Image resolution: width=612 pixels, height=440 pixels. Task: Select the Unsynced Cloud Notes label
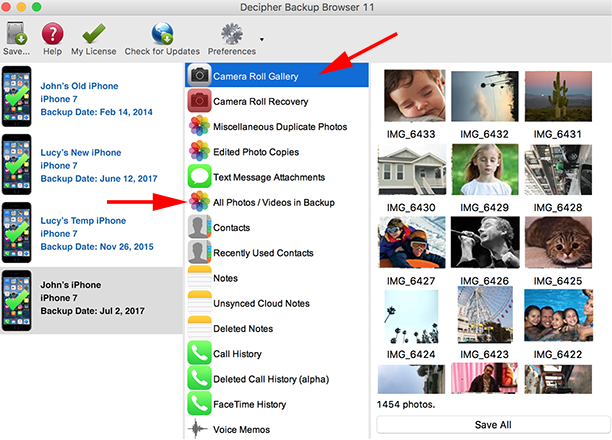pos(261,303)
